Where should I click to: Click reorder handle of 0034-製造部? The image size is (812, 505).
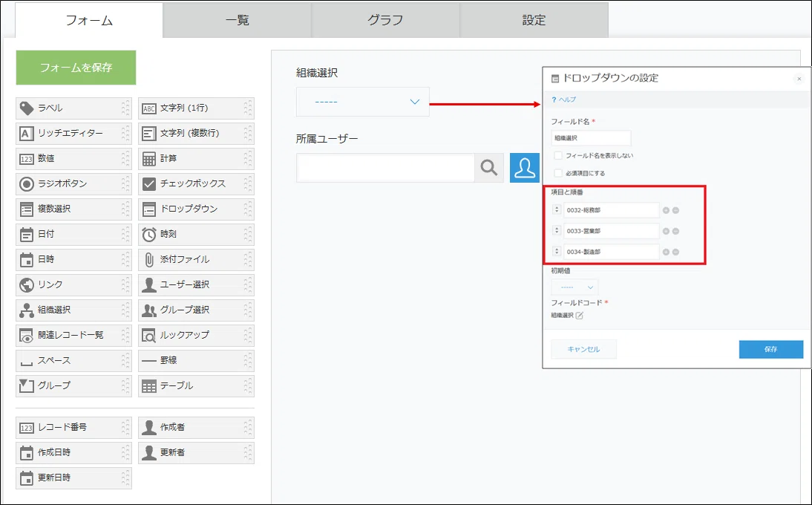click(557, 251)
